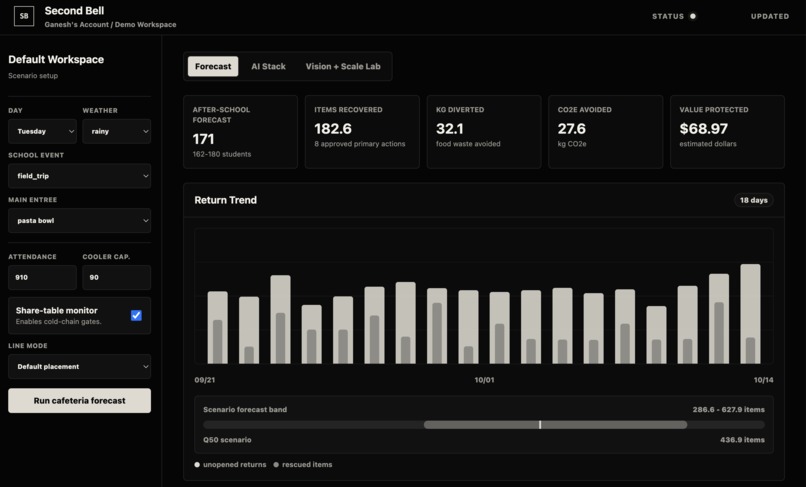
Task: Click the Scenario setup subtitle
Action: click(33, 76)
